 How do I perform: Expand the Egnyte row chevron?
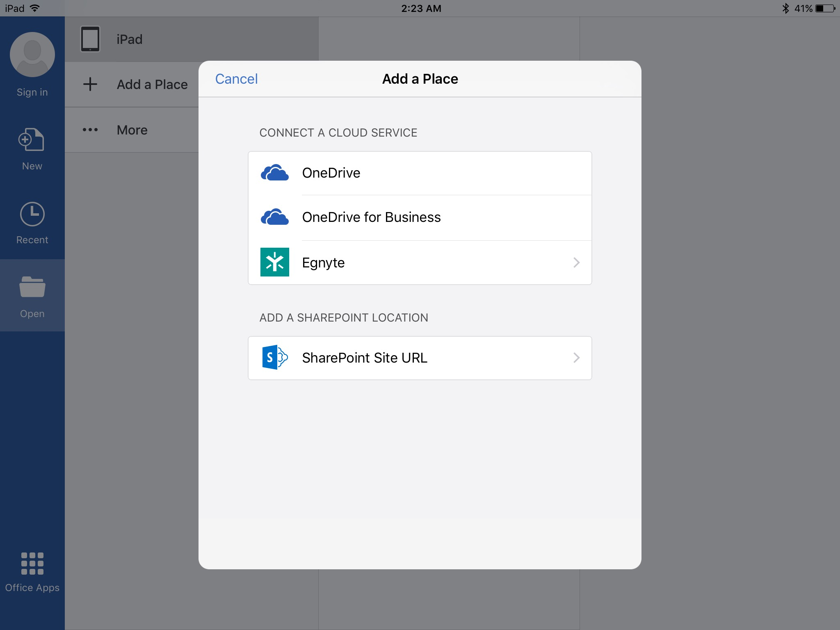(x=576, y=262)
